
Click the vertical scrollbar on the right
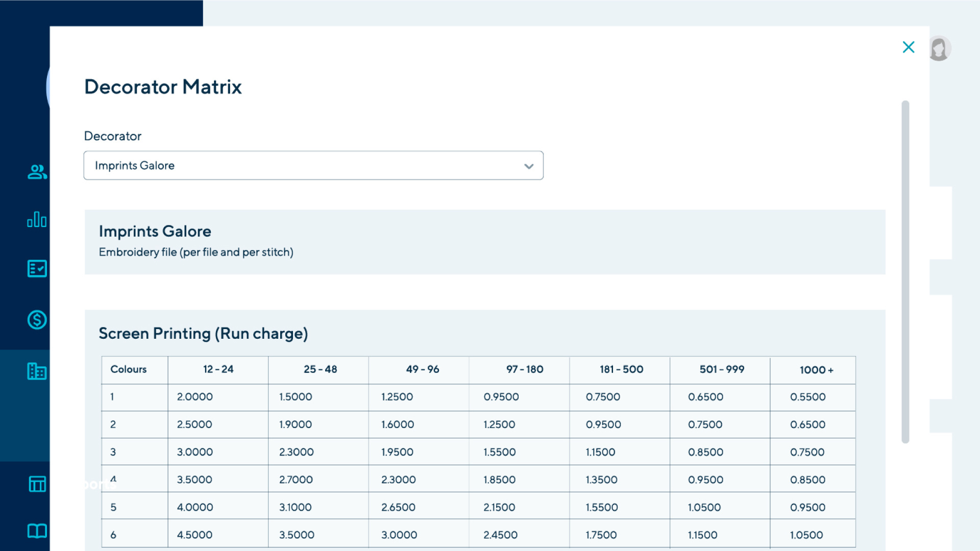[x=905, y=270]
